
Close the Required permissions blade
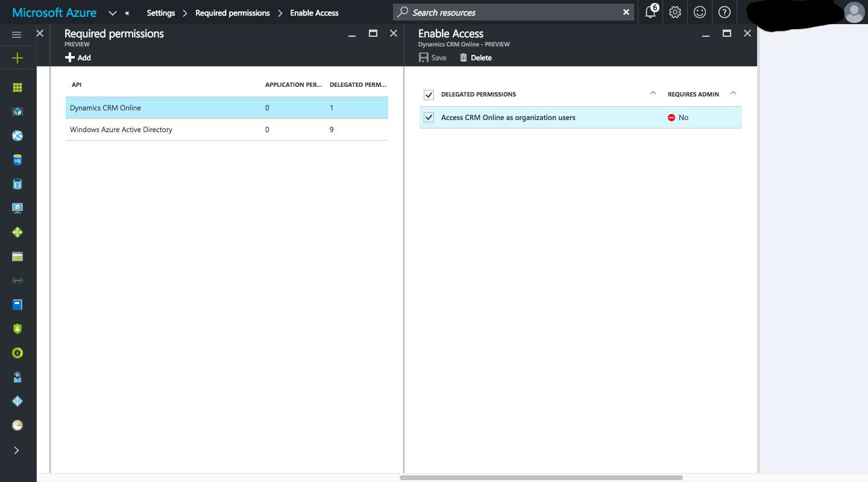point(394,34)
